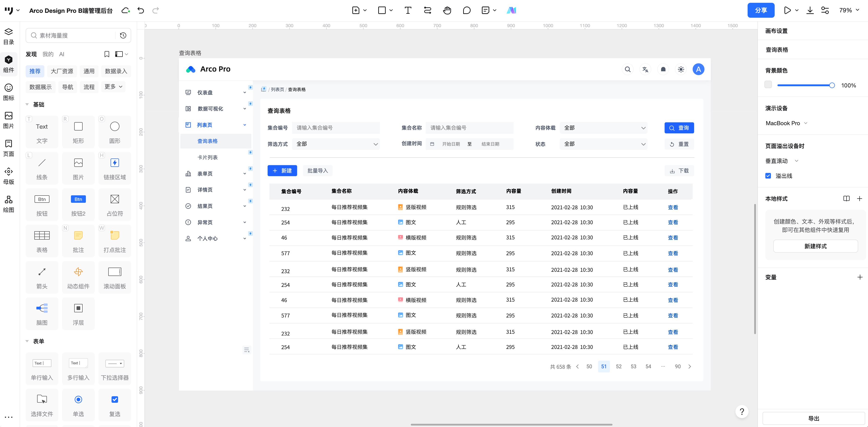Pick the 复选 checkbox component

tap(115, 405)
